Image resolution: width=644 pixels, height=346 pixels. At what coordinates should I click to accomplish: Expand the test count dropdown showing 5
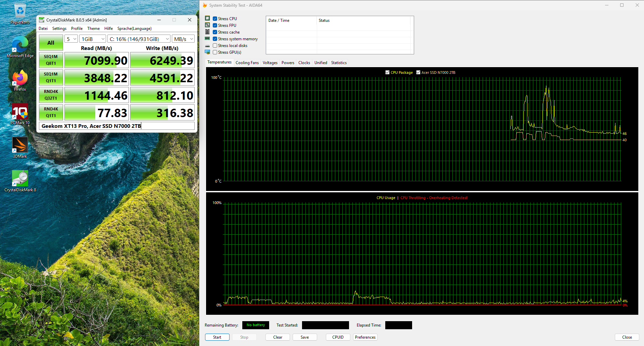71,39
